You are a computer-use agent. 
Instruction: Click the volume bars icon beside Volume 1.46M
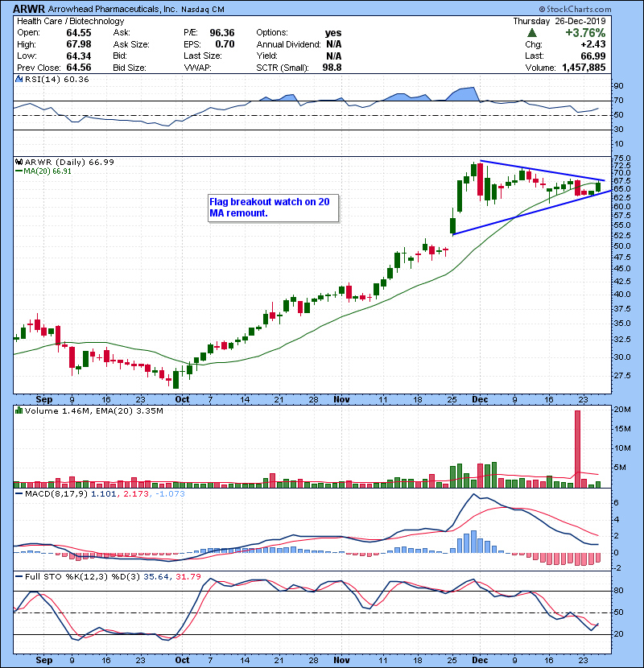click(19, 410)
